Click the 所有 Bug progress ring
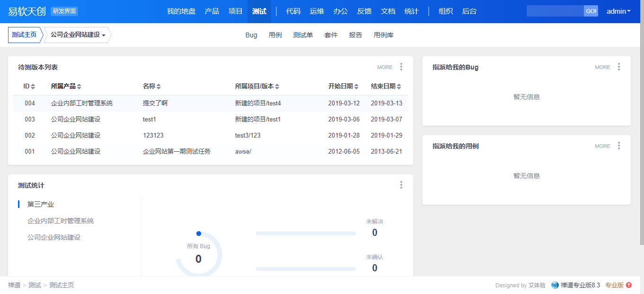Viewport: 644px width, 294px height. (x=198, y=255)
